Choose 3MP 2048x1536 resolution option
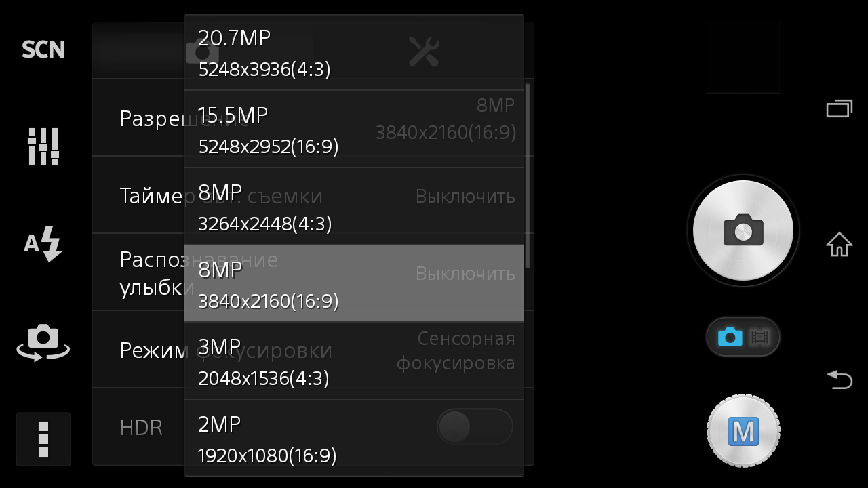868x488 pixels. pyautogui.click(x=354, y=361)
